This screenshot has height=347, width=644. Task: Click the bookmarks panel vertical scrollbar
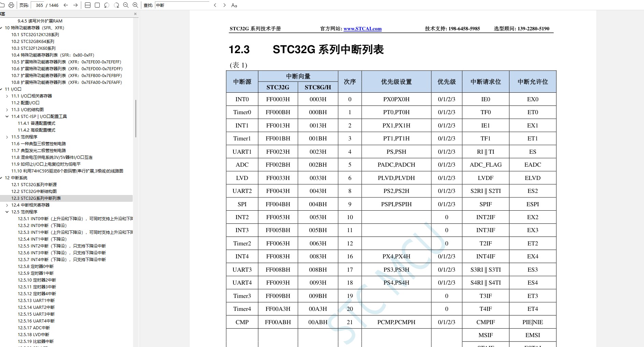136,118
